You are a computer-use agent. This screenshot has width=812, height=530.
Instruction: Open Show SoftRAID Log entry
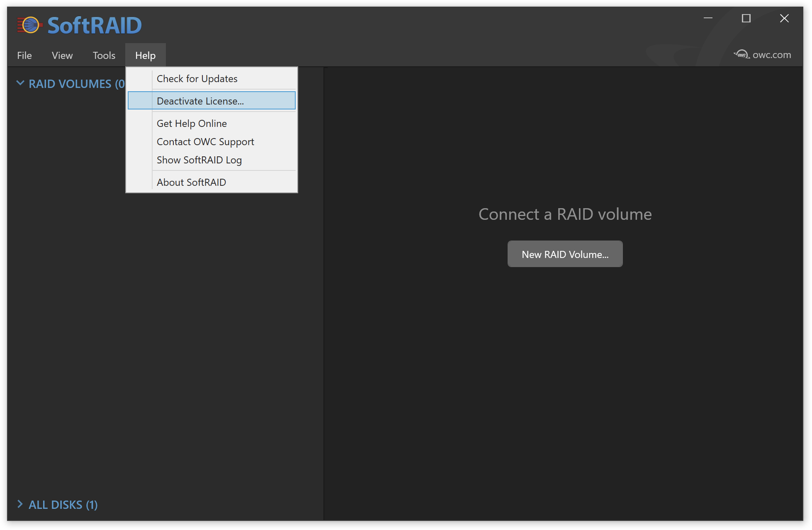[199, 160]
